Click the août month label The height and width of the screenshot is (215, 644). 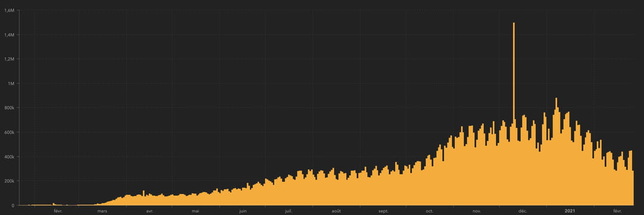coord(336,211)
